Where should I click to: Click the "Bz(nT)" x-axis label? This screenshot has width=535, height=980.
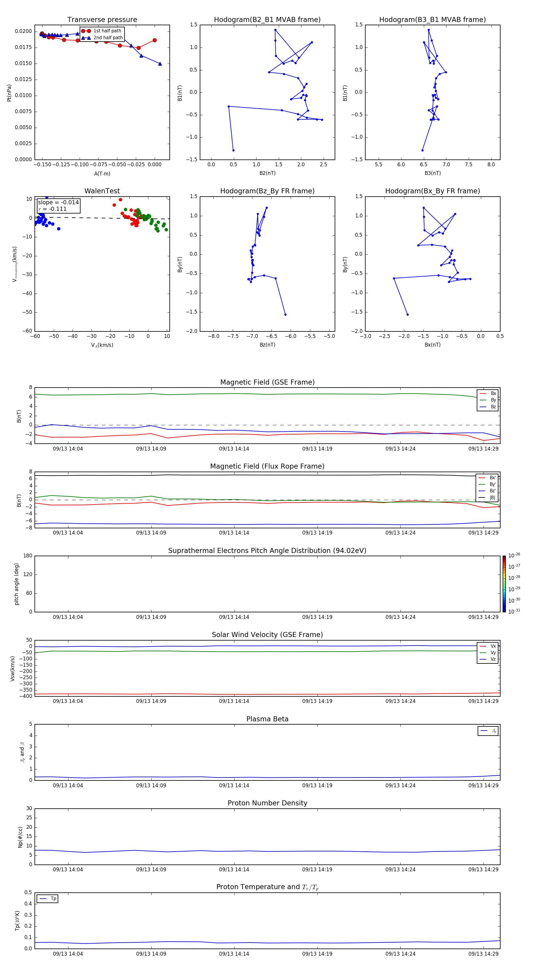coord(267,345)
